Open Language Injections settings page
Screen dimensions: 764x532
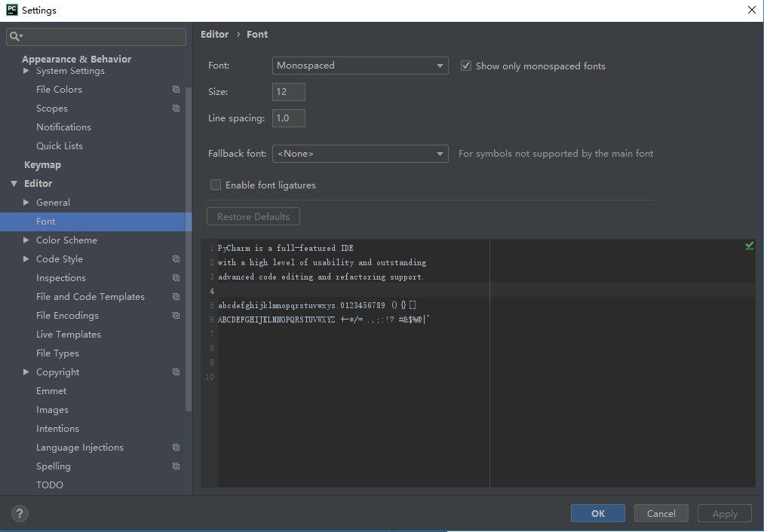79,448
